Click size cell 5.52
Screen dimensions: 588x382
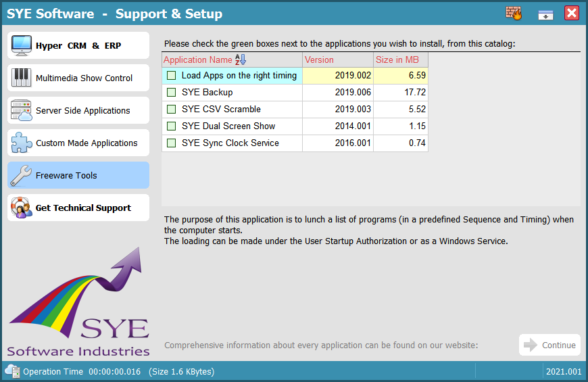click(x=401, y=110)
